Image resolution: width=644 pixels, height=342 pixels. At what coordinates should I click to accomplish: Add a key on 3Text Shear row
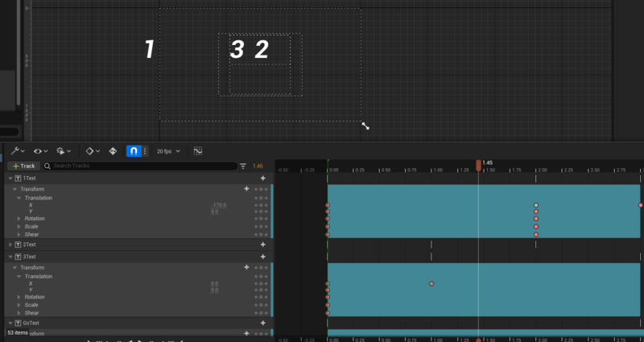[x=261, y=313]
